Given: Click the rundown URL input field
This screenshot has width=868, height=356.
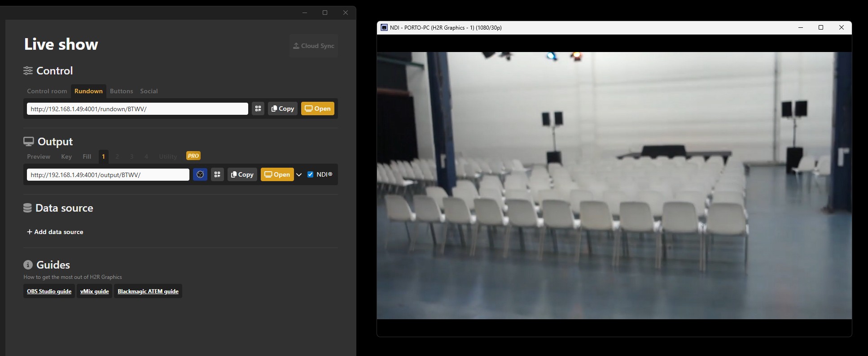Looking at the screenshot, I should [137, 109].
